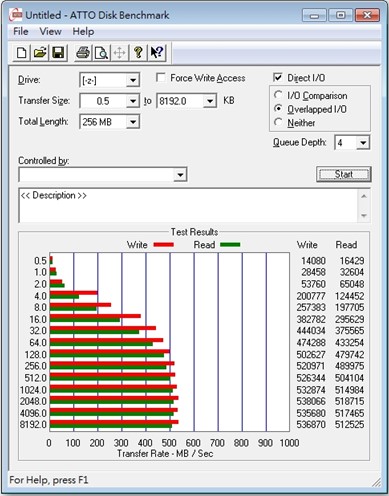Viewport: 389px width, 496px height.
Task: Activate the context help arrow icon
Action: 157,53
